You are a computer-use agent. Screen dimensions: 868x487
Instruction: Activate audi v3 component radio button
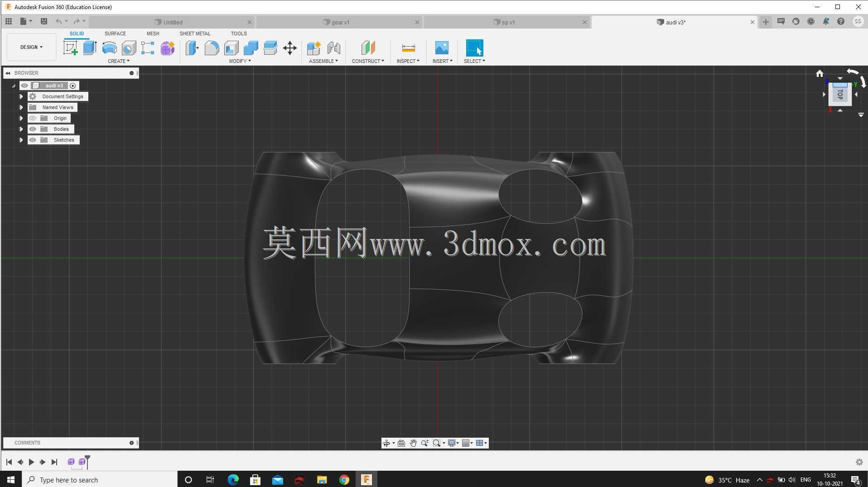click(x=72, y=86)
